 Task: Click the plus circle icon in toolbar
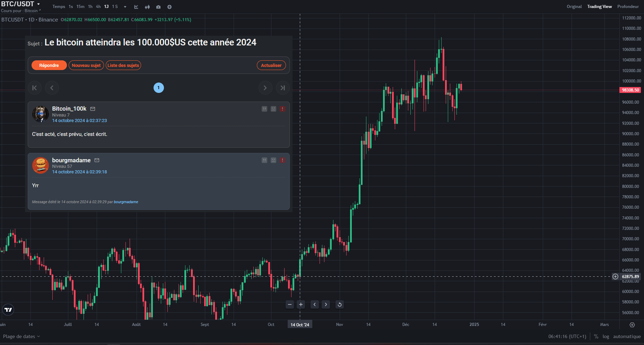click(169, 7)
